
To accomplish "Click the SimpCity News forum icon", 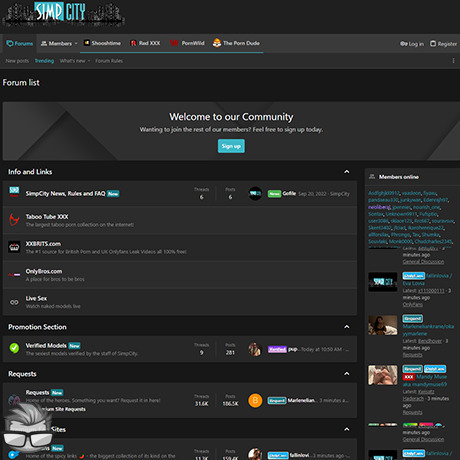I will pyautogui.click(x=14, y=192).
